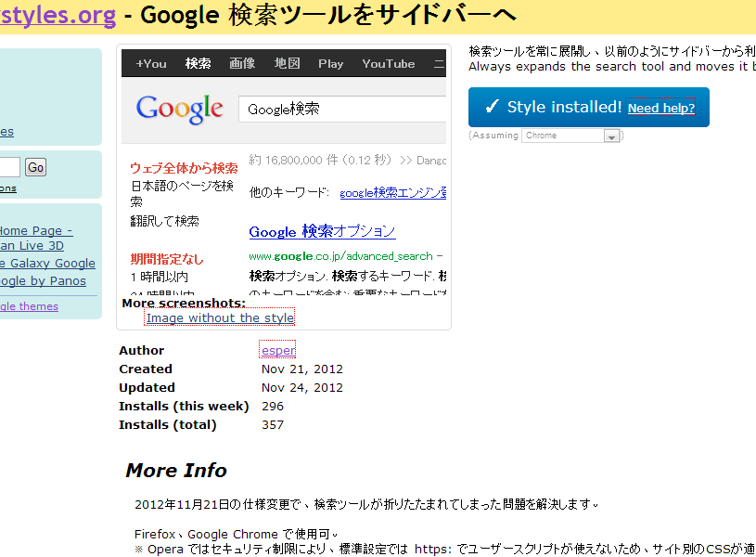Viewport: 756px width, 557px height.
Task: Select the weekly installs value 296
Action: coord(273,407)
